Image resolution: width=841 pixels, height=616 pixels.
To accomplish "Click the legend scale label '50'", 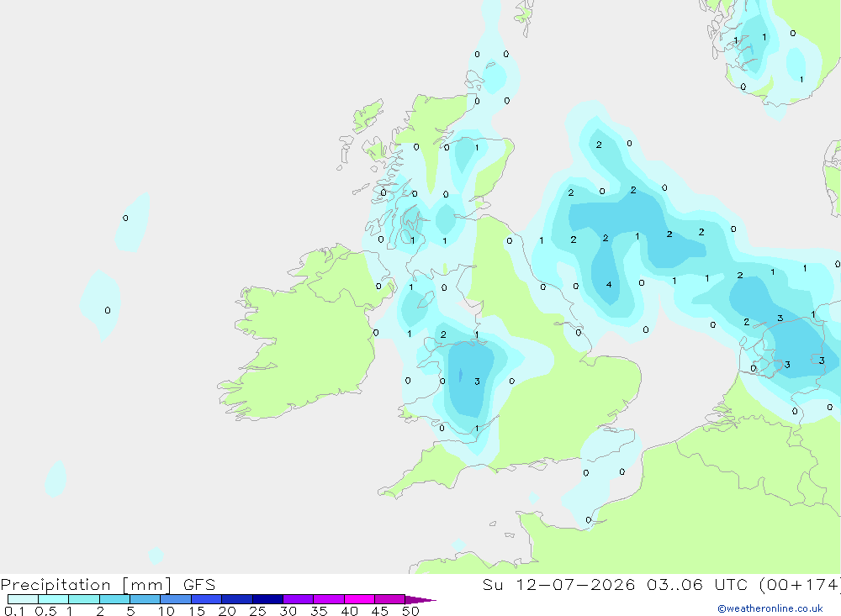I will pyautogui.click(x=410, y=611).
